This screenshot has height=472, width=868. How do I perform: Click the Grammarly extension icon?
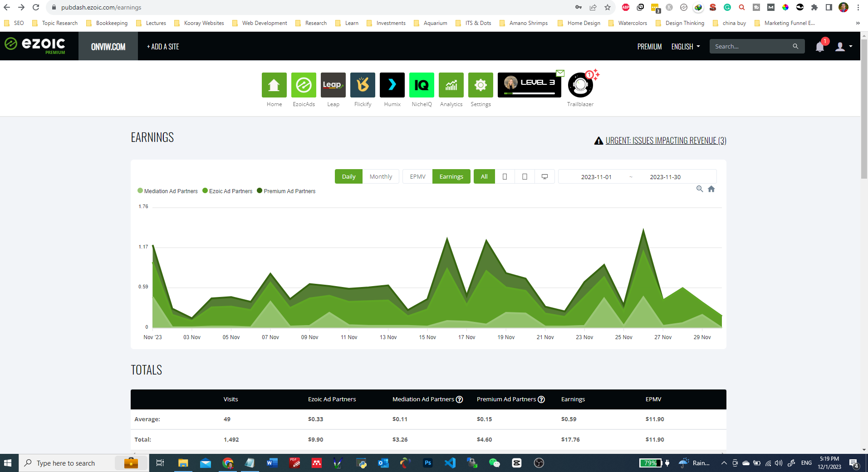(727, 7)
